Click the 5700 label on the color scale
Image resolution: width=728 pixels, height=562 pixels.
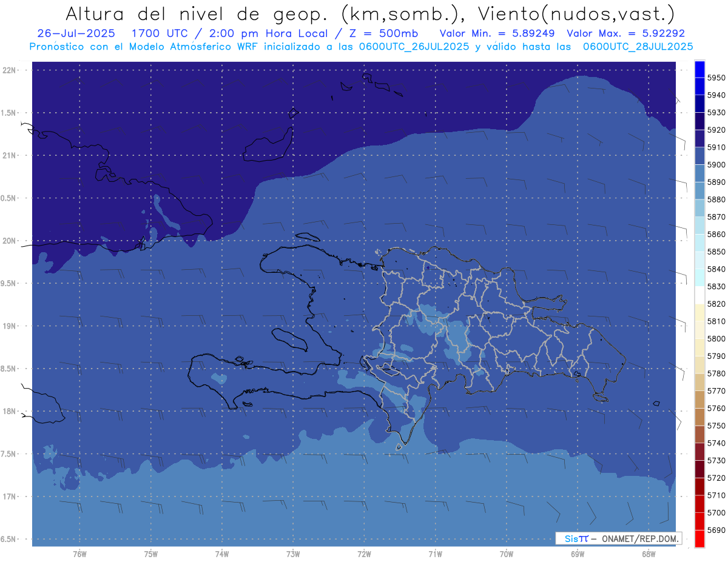716,513
